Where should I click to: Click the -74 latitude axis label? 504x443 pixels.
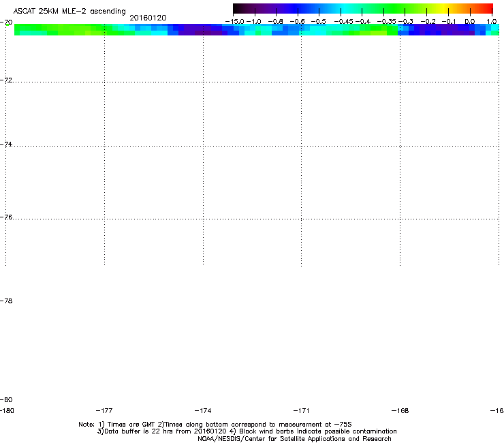6,144
